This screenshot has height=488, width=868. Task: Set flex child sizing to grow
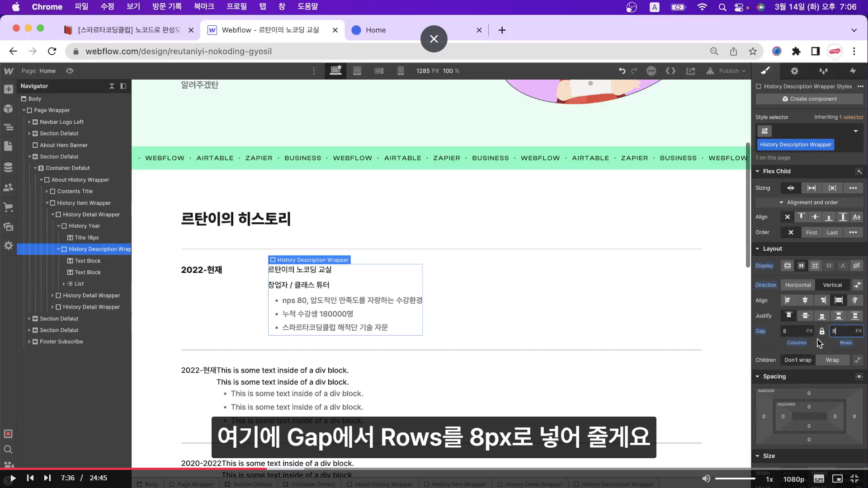tap(811, 188)
